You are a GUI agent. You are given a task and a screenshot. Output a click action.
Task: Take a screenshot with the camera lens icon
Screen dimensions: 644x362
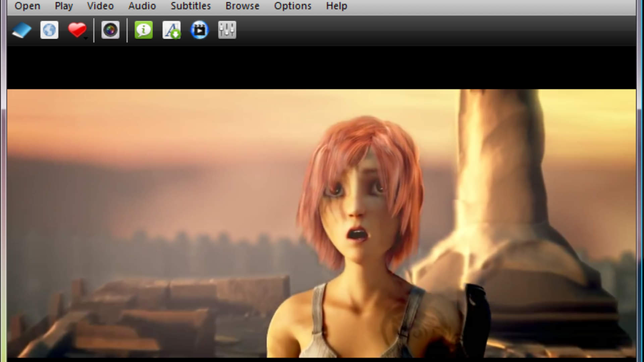click(110, 30)
